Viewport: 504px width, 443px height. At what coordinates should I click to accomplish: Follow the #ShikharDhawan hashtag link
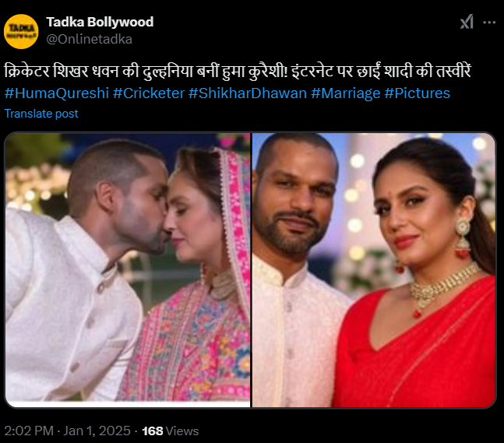pos(248,93)
